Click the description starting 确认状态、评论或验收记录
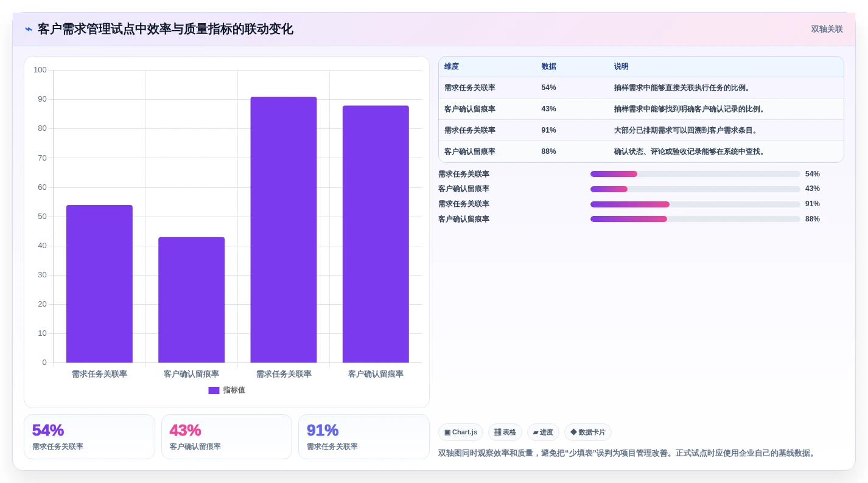Screen dimensions: 868x483 click(x=690, y=151)
